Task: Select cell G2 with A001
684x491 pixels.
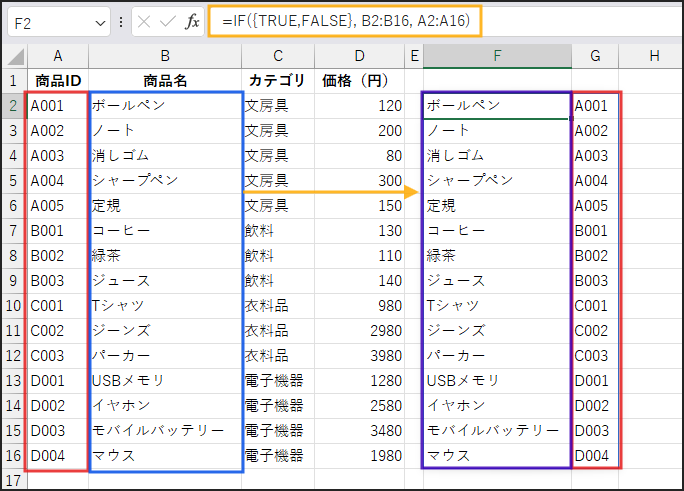Action: 595,106
